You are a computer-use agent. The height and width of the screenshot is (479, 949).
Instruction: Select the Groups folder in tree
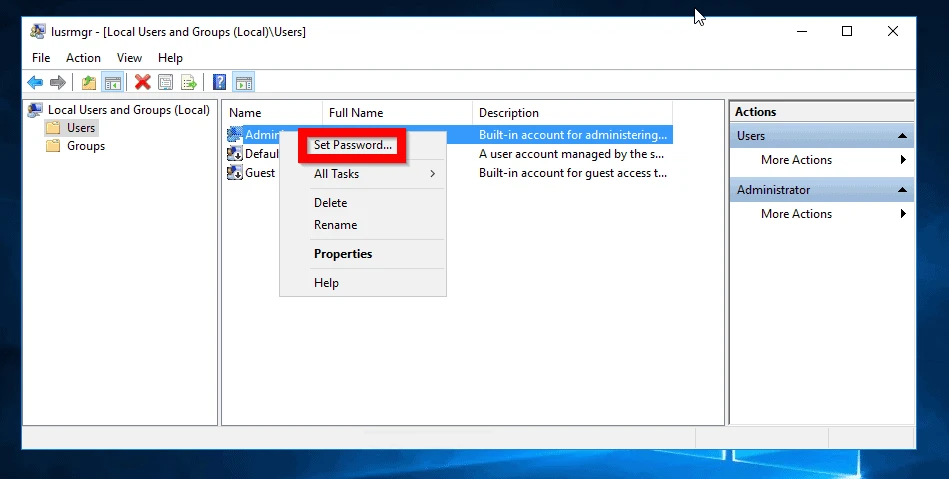coord(85,146)
